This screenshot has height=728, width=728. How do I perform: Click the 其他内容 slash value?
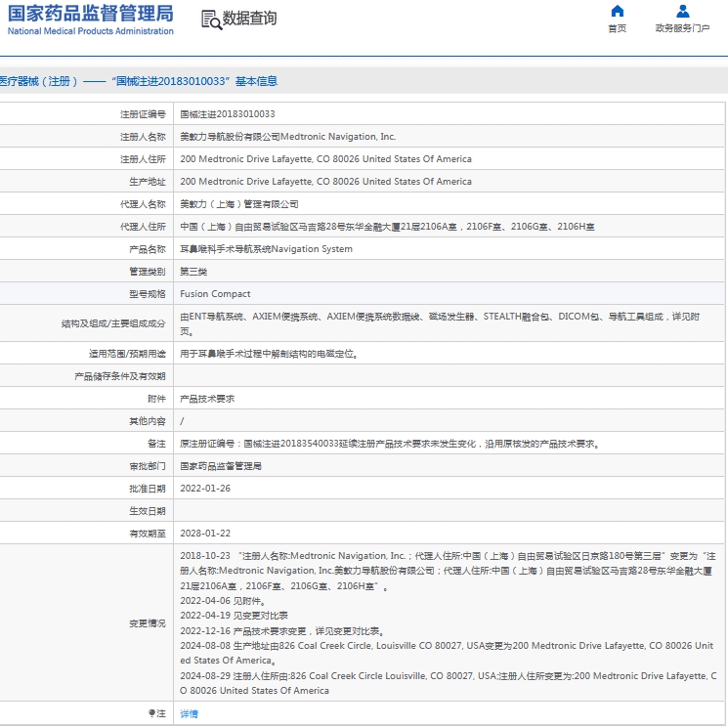click(x=182, y=421)
